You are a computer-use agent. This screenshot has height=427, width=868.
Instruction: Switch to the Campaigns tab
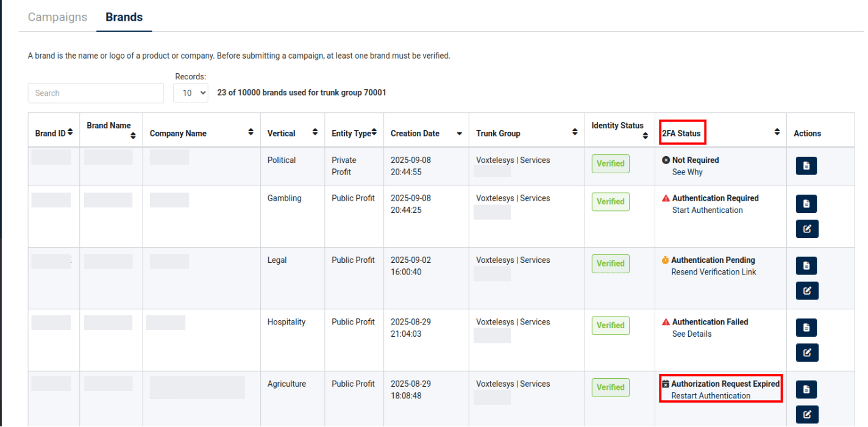(57, 17)
